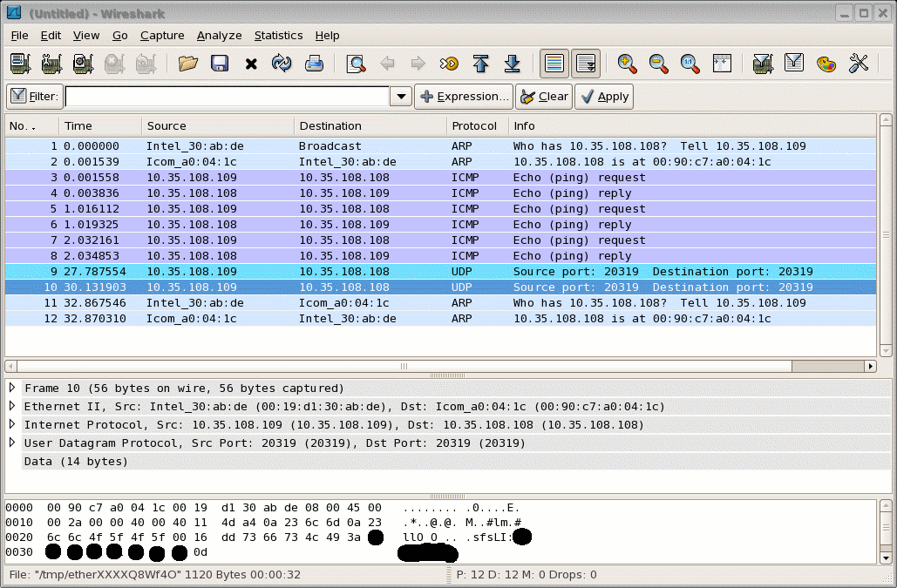897x588 pixels.
Task: Toggle packet list colorize button
Action: (553, 64)
